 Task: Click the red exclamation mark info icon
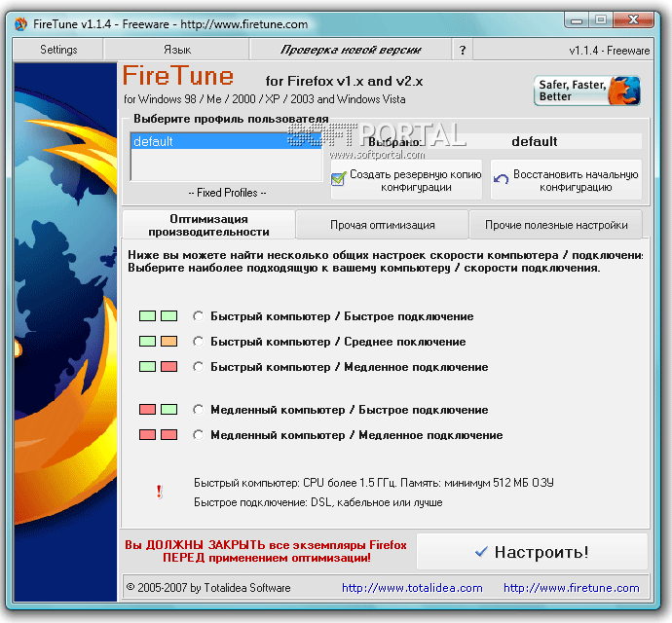(x=160, y=492)
